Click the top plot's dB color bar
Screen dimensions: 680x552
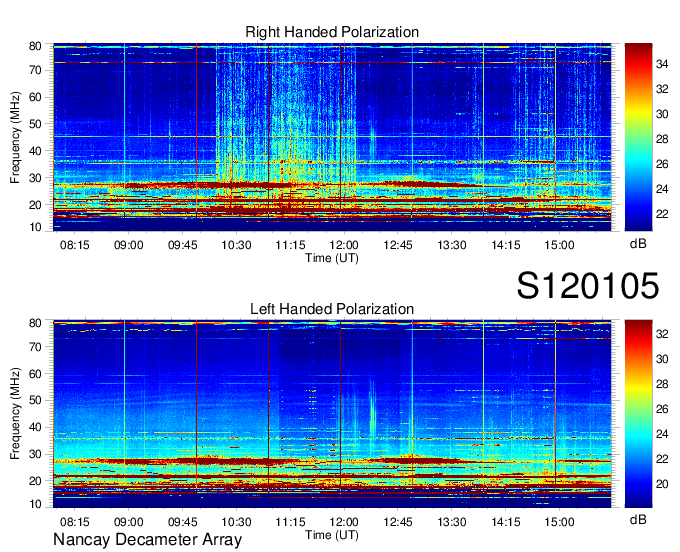coord(638,137)
